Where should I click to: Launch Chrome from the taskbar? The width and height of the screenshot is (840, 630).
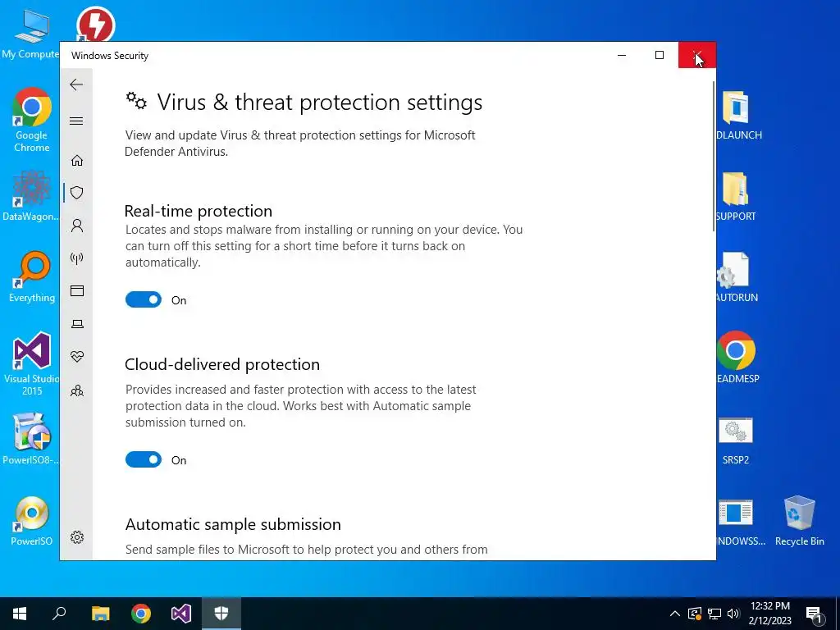click(141, 614)
